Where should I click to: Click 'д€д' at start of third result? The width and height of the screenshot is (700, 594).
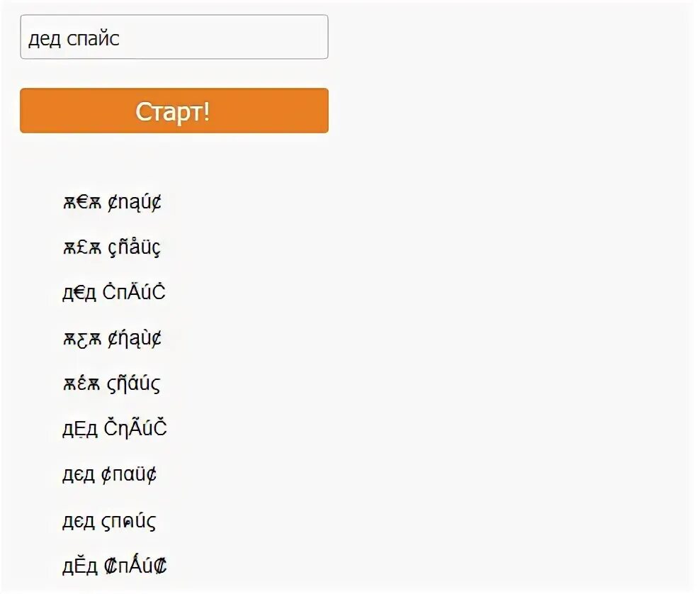point(79,293)
